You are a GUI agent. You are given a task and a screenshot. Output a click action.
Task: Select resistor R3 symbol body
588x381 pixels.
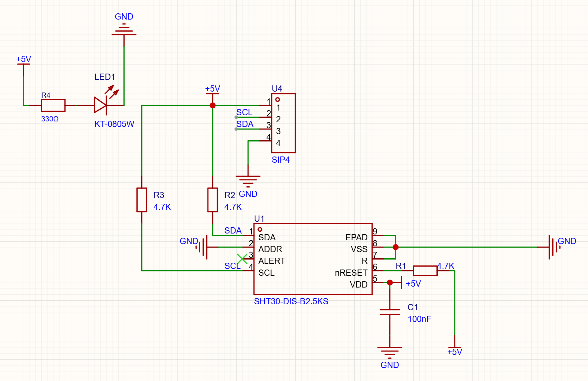[x=142, y=200]
